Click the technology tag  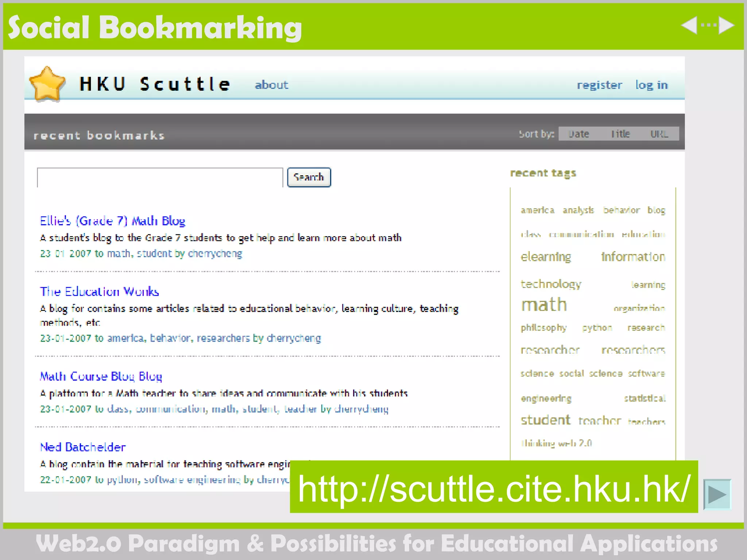point(551,284)
